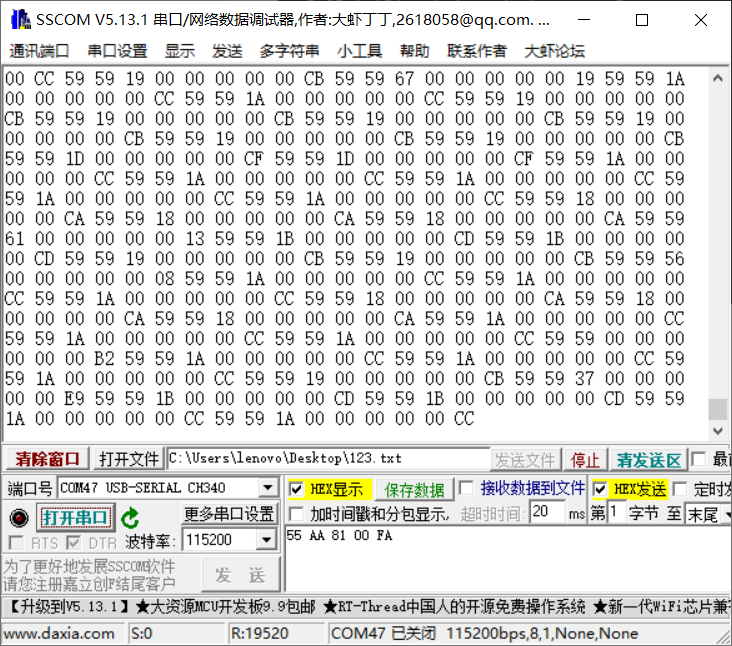The height and width of the screenshot is (646, 732).
Task: Click the www.daxia.com link in status bar
Action: [x=59, y=633]
